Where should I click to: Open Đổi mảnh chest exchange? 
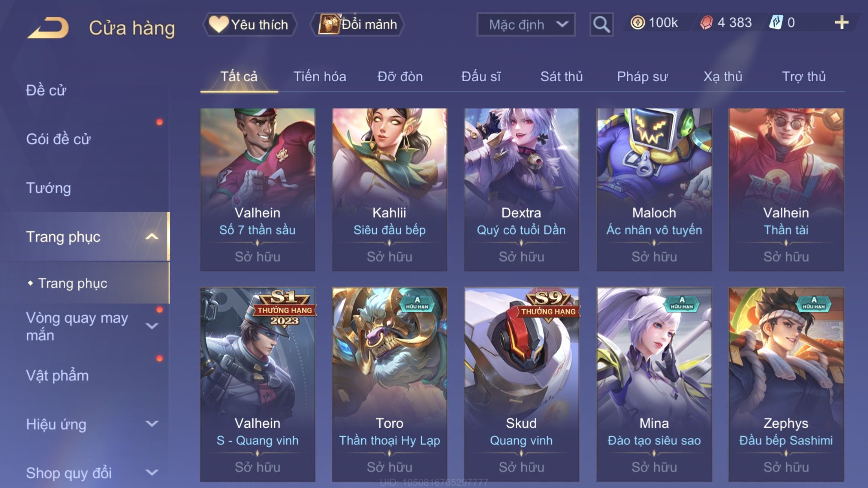tap(357, 24)
